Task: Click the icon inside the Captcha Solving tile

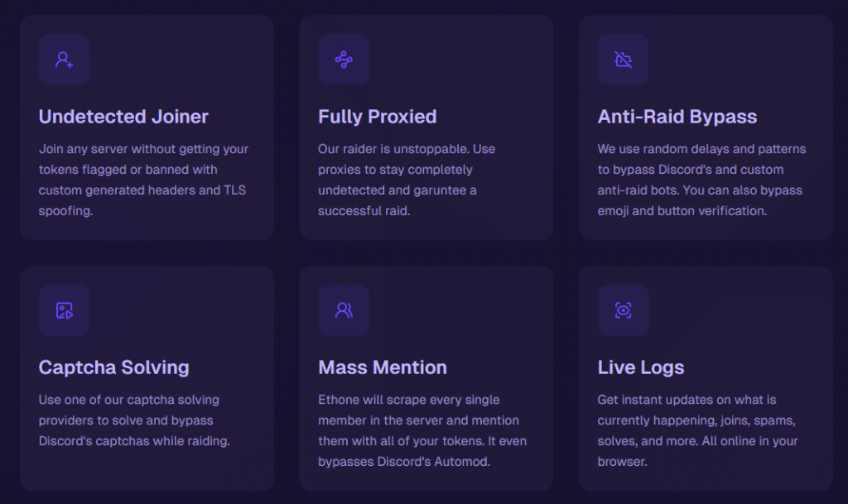Action: click(64, 310)
